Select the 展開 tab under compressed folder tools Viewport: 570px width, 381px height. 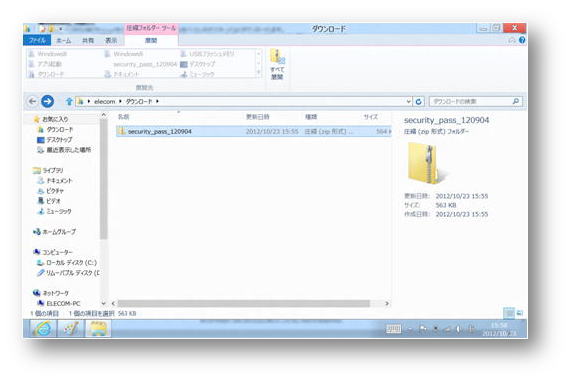click(x=151, y=40)
